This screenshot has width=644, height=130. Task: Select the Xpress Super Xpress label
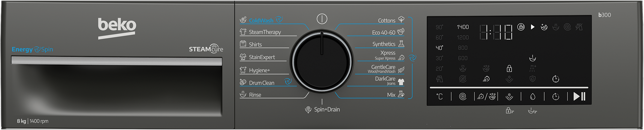click(385, 55)
